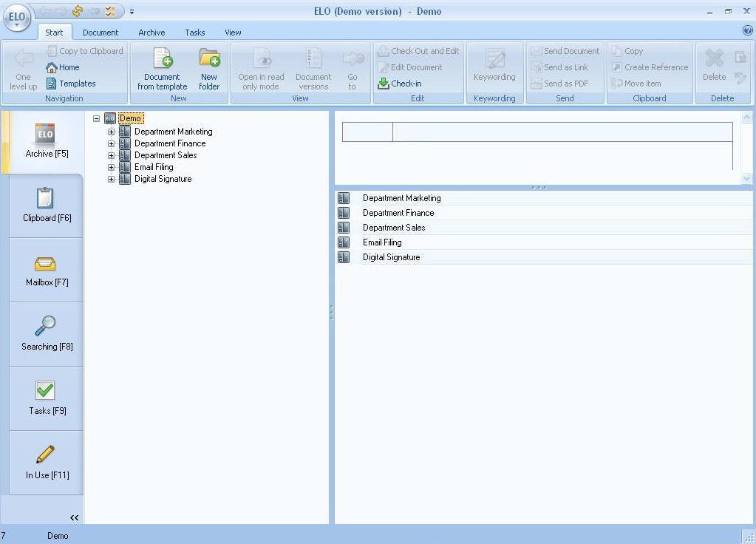756x544 pixels.
Task: Open the View ribbon tab
Action: [233, 32]
